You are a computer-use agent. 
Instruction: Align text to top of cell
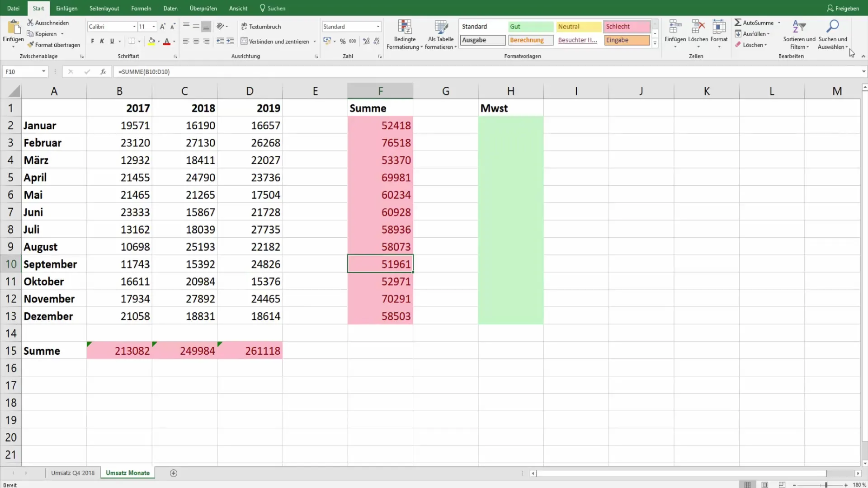186,26
